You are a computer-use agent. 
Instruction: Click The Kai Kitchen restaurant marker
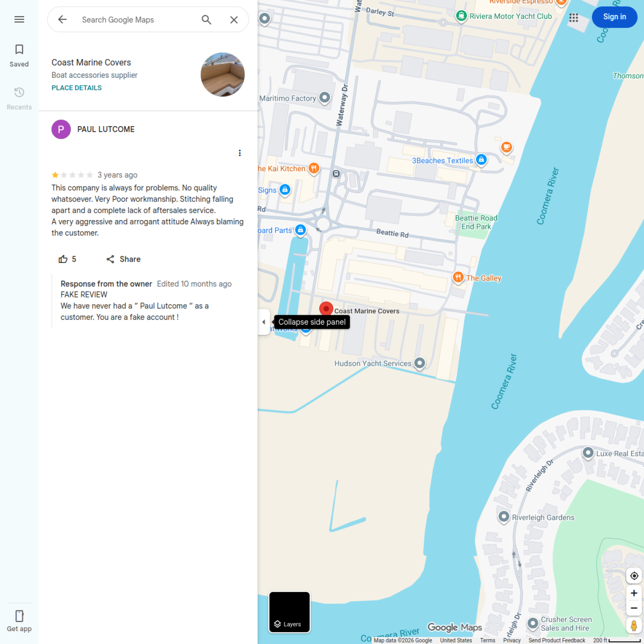pyautogui.click(x=314, y=168)
